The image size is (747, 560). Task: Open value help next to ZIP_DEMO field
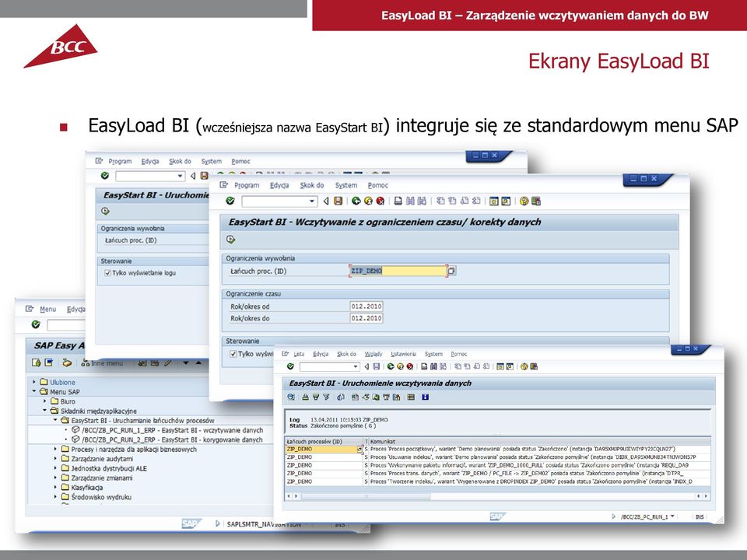(451, 271)
